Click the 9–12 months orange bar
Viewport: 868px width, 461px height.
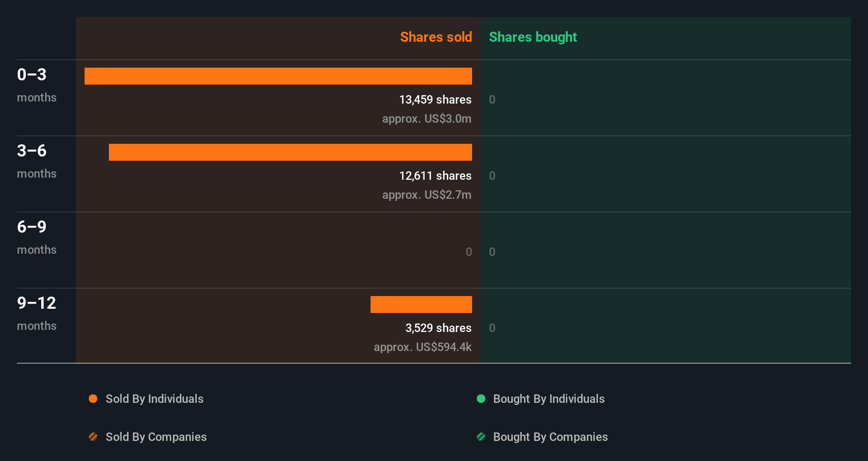tap(421, 305)
